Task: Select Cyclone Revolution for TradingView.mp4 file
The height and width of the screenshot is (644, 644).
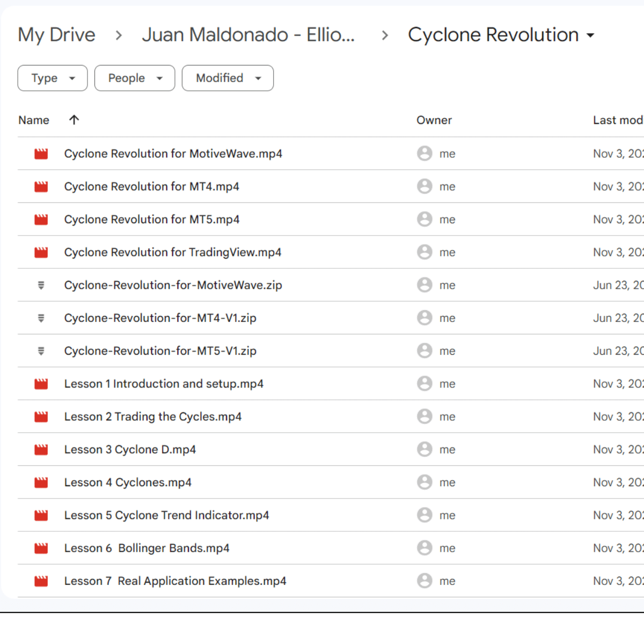Action: coord(172,252)
